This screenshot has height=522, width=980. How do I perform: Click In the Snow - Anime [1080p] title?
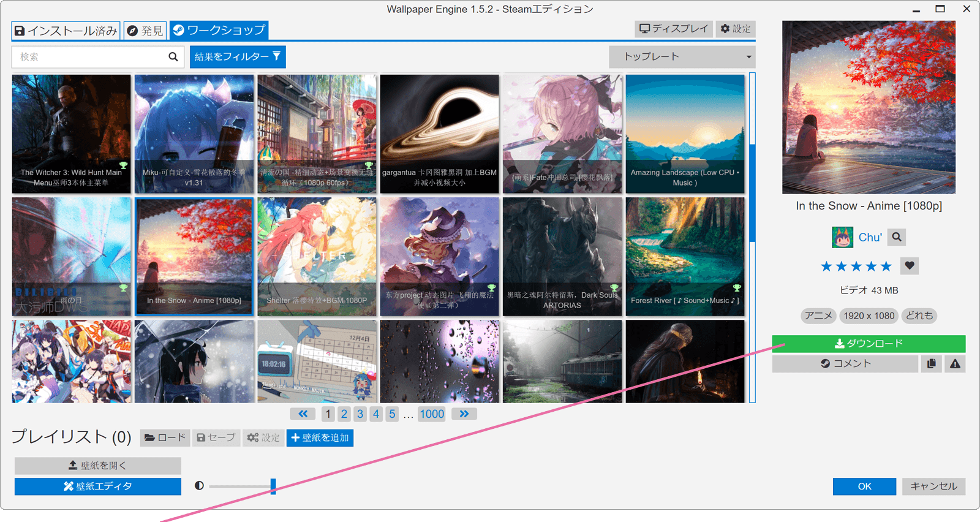(x=869, y=206)
